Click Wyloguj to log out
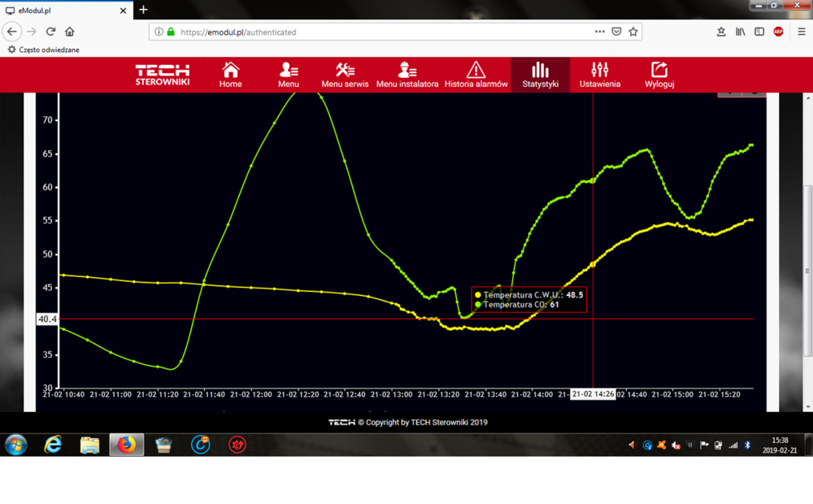Image resolution: width=813 pixels, height=504 pixels. [x=659, y=75]
